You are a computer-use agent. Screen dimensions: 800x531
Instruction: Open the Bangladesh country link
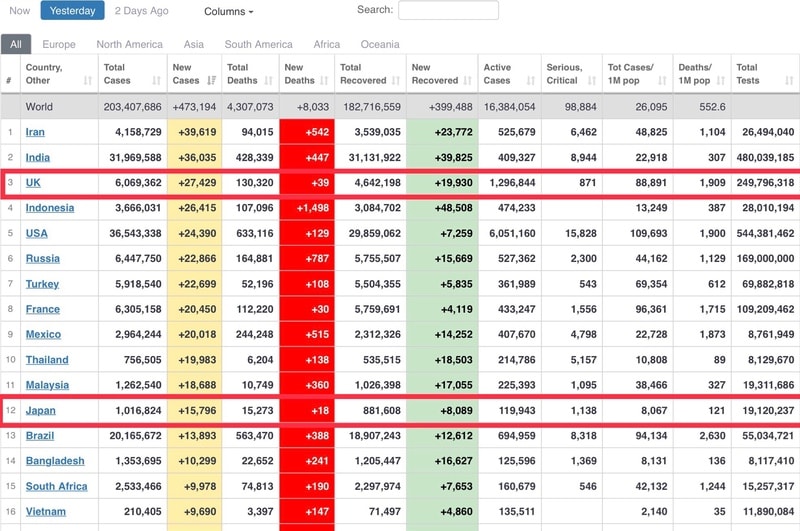coord(55,461)
